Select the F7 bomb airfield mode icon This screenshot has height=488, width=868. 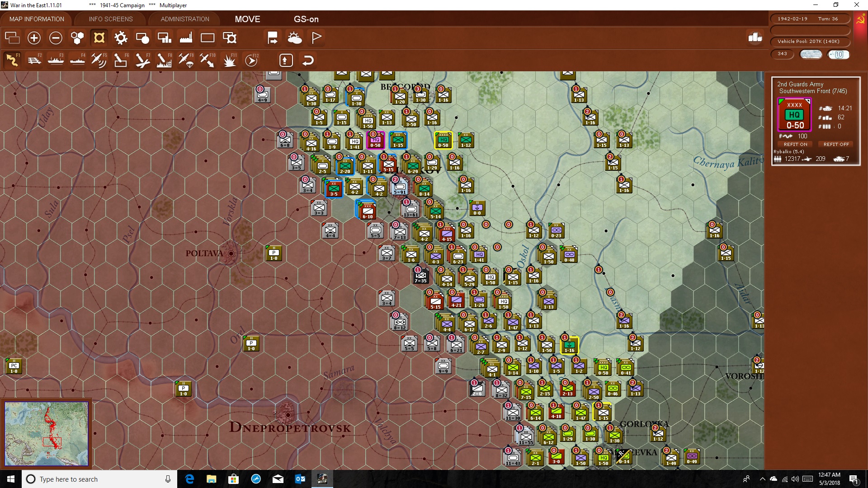pos(142,60)
